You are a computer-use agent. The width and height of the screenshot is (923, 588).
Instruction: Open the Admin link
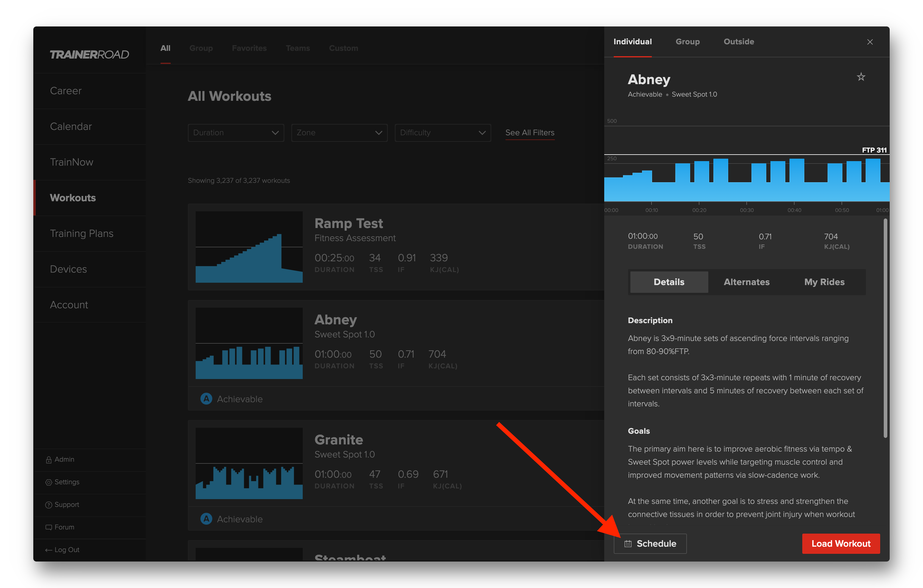(64, 460)
